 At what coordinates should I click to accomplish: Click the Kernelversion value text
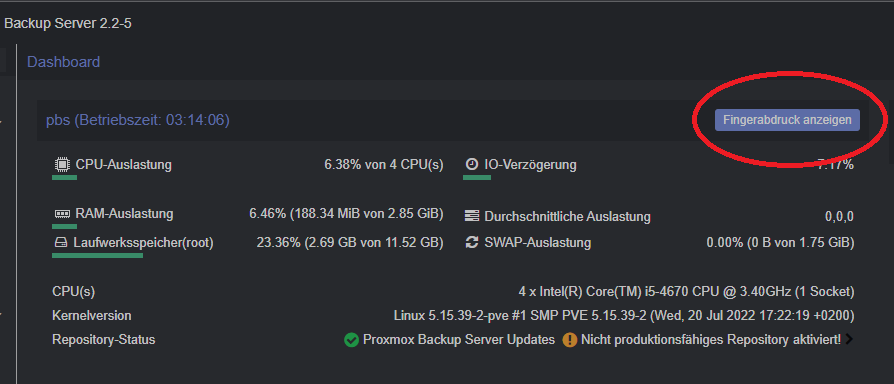624,316
